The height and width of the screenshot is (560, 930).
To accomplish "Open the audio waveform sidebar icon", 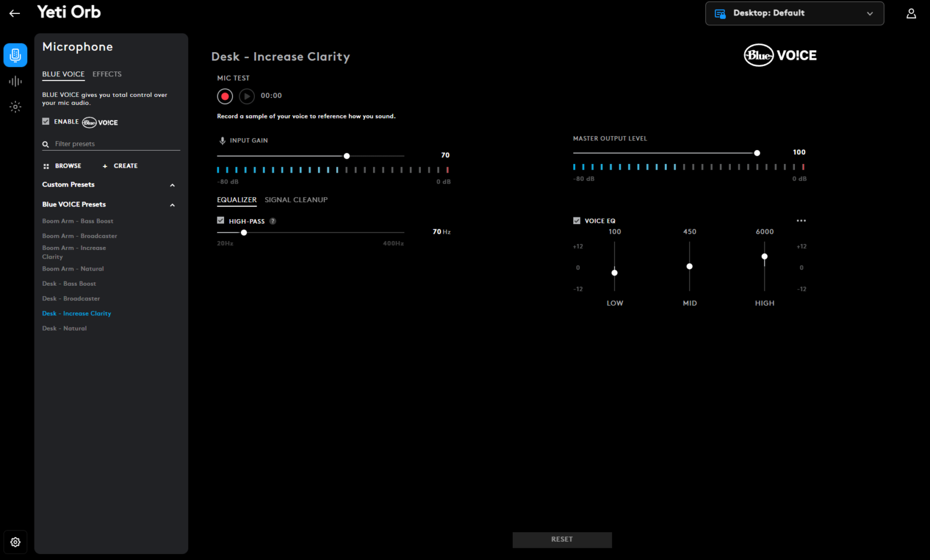I will pyautogui.click(x=15, y=81).
